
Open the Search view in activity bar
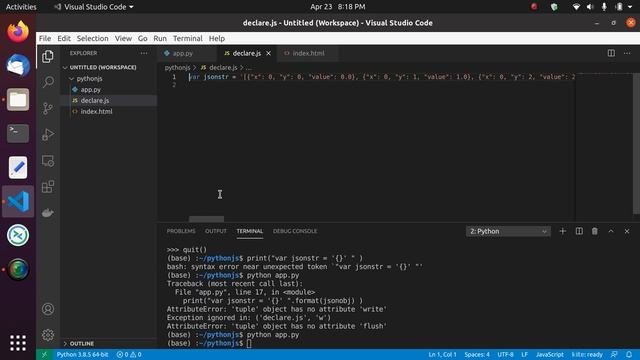click(48, 82)
